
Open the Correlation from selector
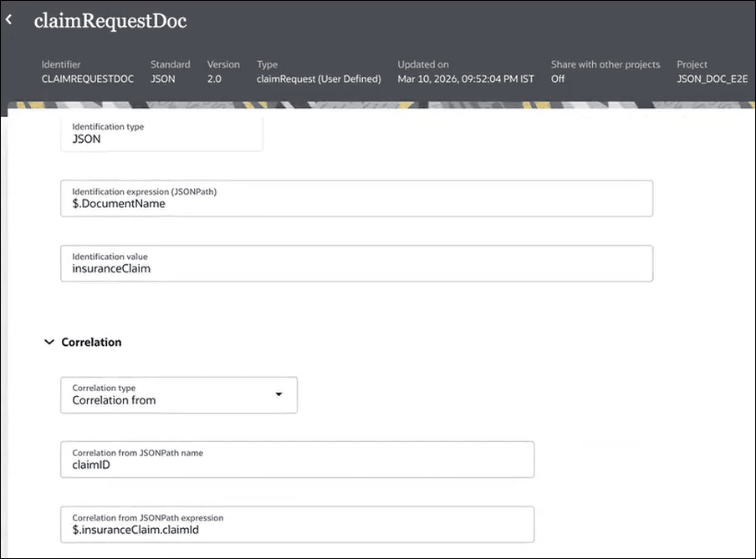[179, 394]
